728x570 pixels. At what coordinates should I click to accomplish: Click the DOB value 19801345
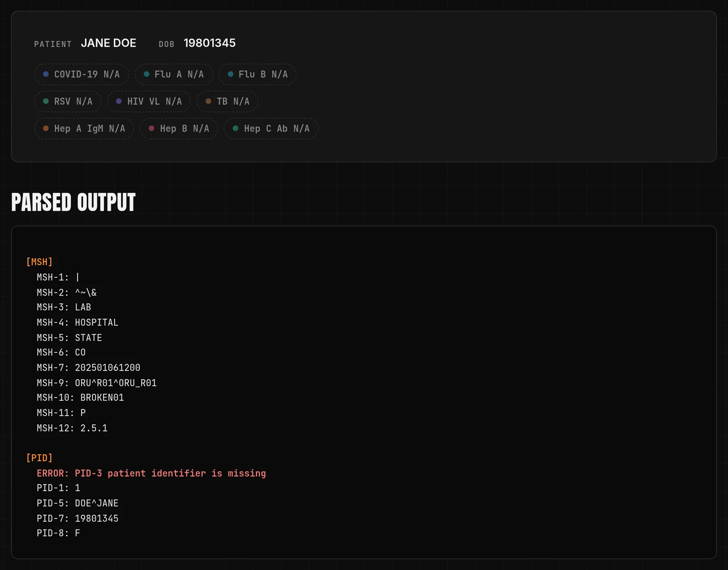(210, 43)
